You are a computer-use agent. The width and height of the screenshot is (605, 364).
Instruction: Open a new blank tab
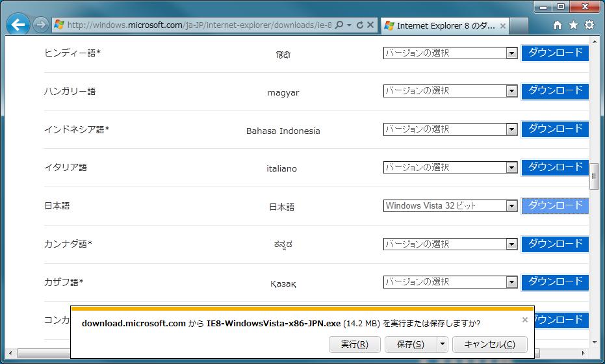pyautogui.click(x=519, y=26)
